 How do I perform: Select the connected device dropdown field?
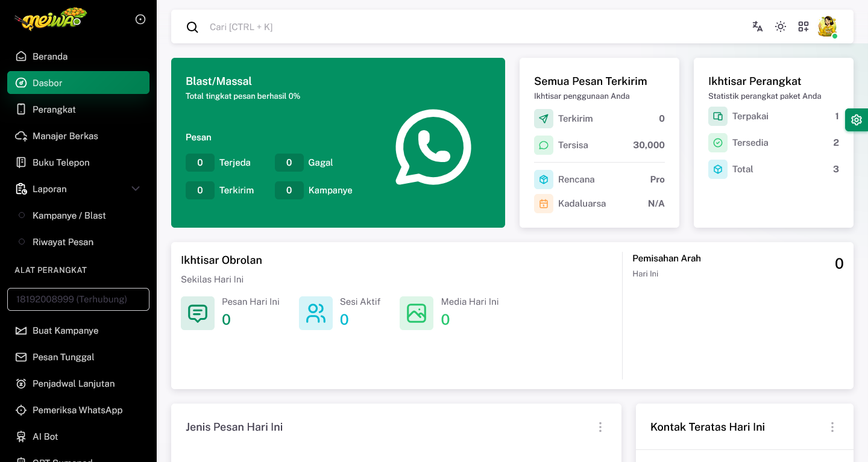tap(78, 299)
